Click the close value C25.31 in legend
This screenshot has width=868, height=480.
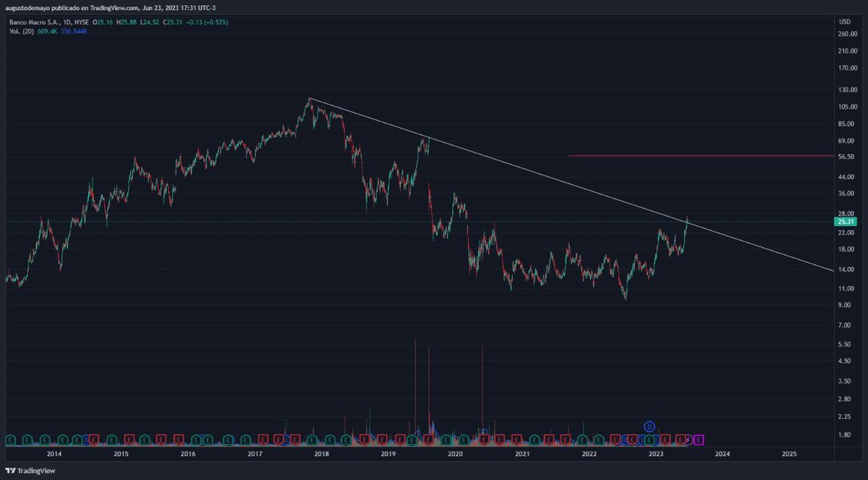coord(174,22)
